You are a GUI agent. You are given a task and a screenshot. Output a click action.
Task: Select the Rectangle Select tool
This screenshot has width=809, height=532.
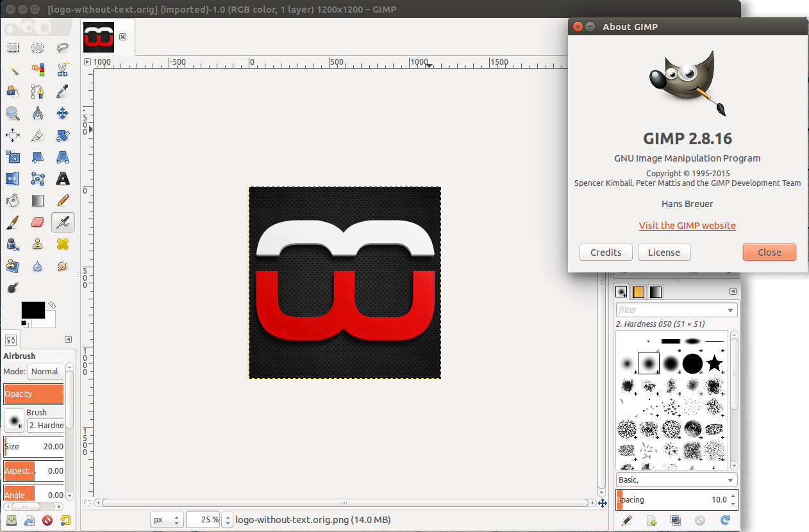point(13,47)
